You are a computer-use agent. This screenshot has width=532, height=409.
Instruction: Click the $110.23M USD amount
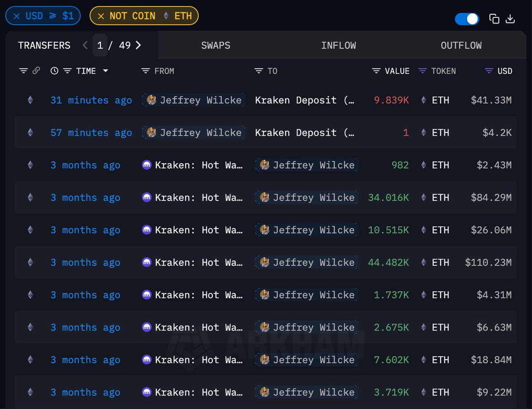pos(488,262)
